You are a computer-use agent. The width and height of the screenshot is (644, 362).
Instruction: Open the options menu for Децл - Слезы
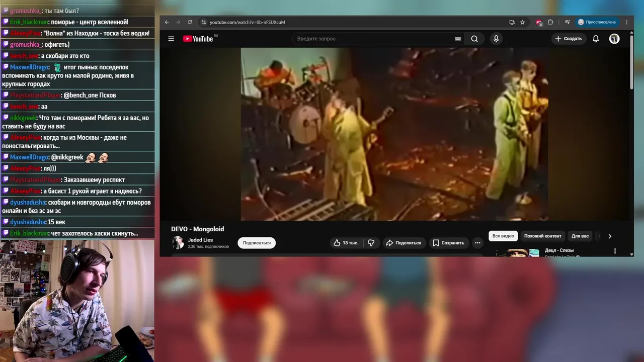pos(615,251)
